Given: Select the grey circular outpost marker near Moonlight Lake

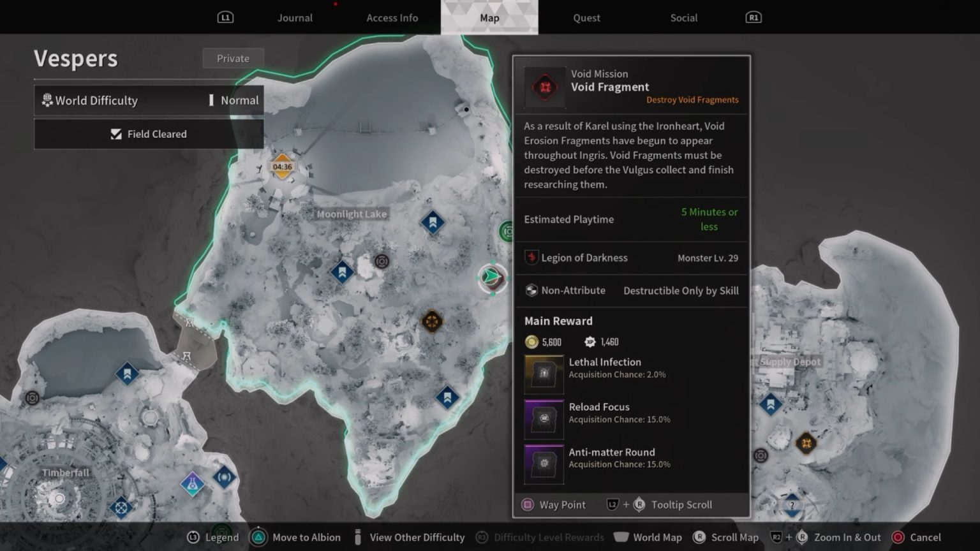Looking at the screenshot, I should coord(382,261).
